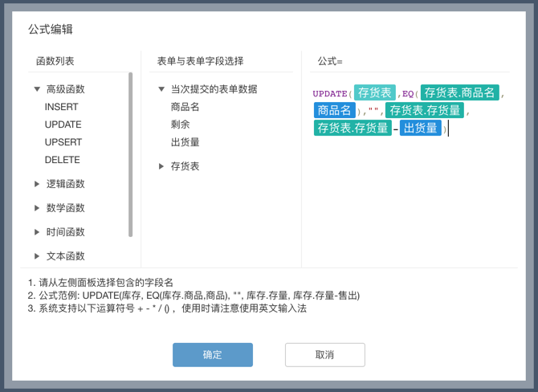
Task: Click the 高级函数 label
Action: (x=66, y=89)
